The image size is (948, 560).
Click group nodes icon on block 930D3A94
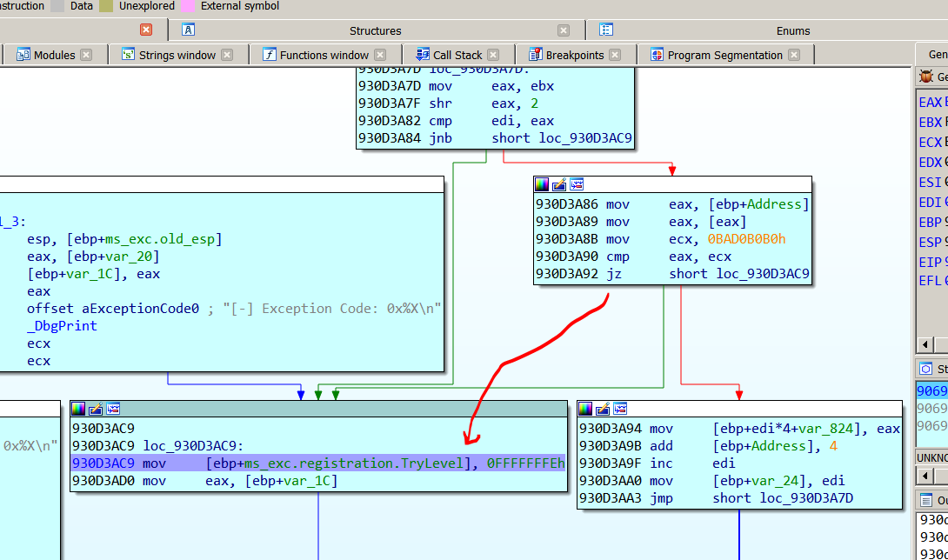tap(619, 409)
